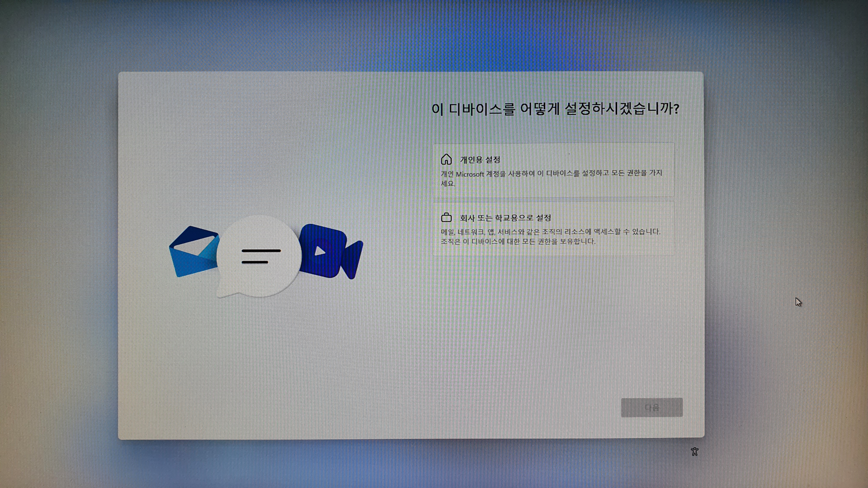Image resolution: width=868 pixels, height=488 pixels.
Task: Click the blue video camera illustration
Action: pos(331,252)
